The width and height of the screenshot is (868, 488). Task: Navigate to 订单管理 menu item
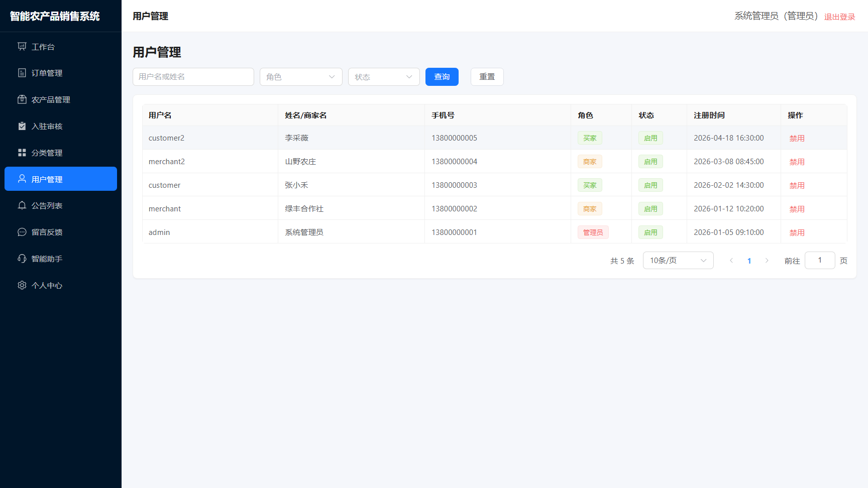(x=61, y=73)
